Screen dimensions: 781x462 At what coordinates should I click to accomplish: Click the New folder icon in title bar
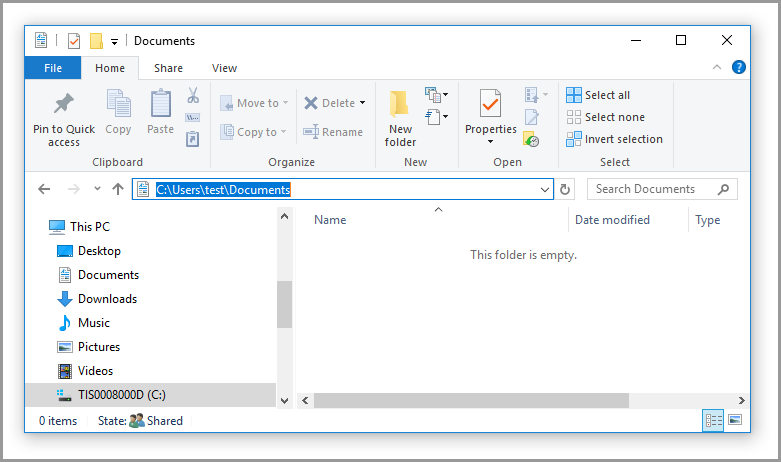click(96, 41)
